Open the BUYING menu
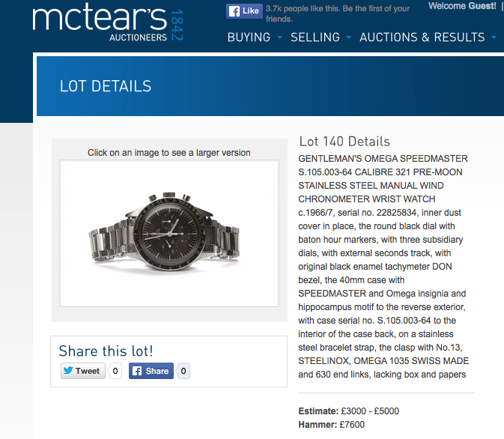 pos(249,37)
